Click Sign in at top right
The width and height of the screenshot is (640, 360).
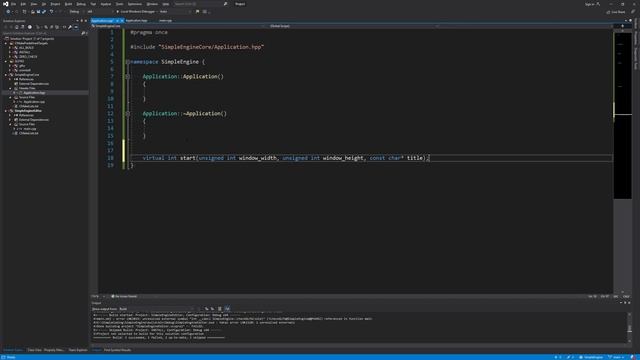[592, 4]
